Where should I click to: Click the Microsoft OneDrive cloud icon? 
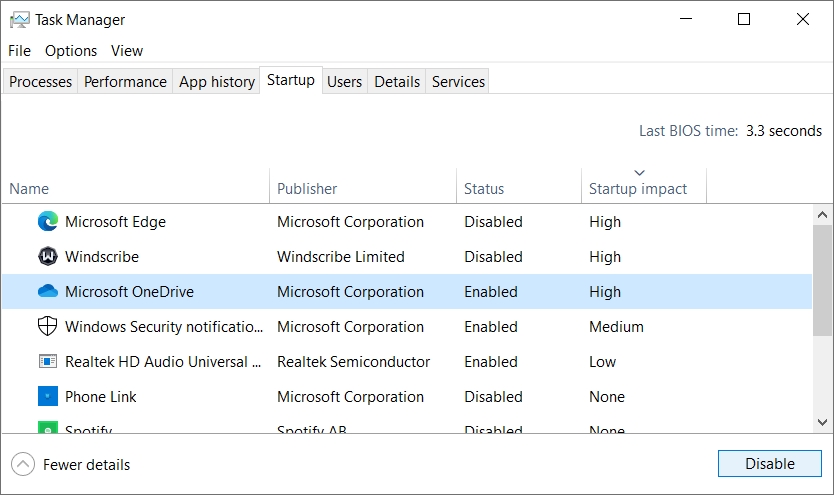48,291
